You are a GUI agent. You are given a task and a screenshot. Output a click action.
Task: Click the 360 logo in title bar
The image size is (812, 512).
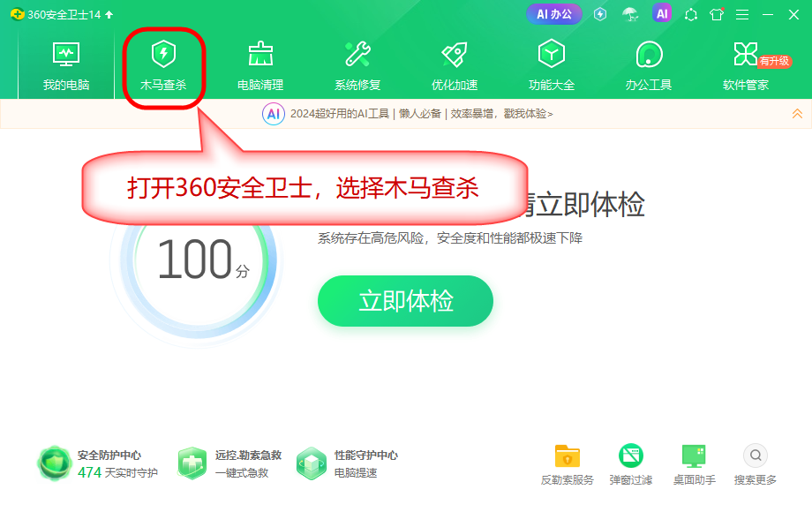(17, 14)
